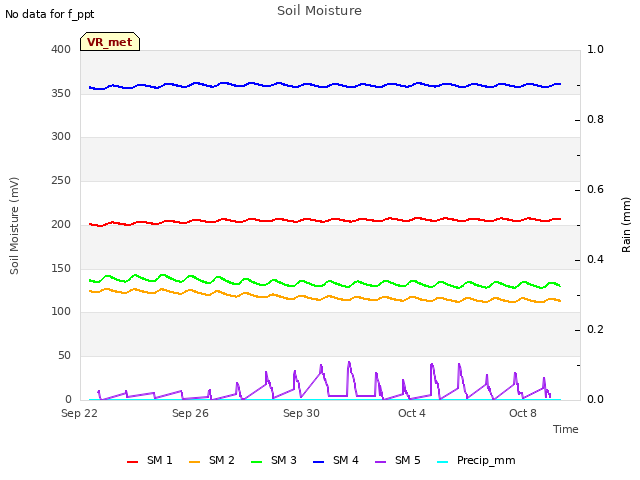Click the tallest purple SM 5 peak
This screenshot has width=640, height=480.
point(349,362)
